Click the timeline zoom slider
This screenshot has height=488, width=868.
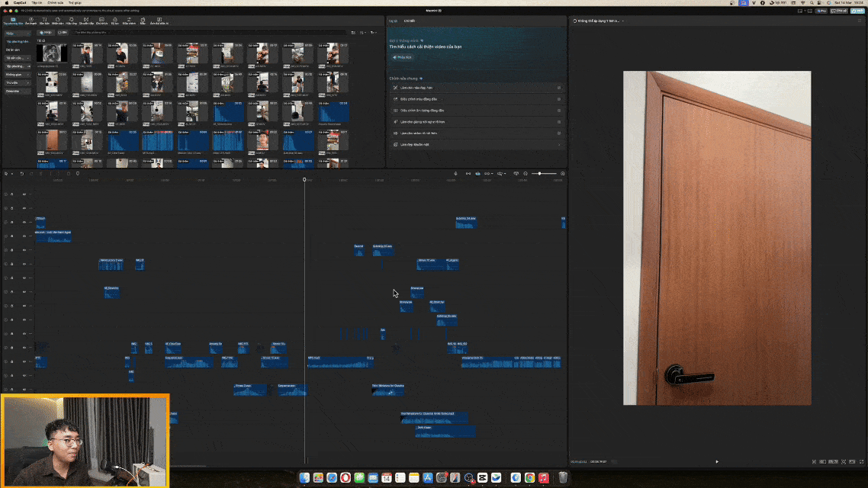pos(540,174)
